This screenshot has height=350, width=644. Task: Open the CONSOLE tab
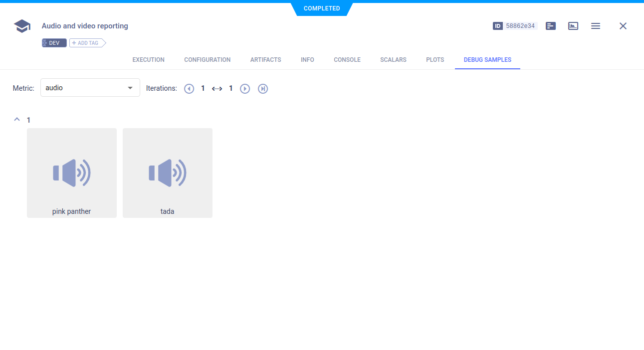click(x=347, y=59)
